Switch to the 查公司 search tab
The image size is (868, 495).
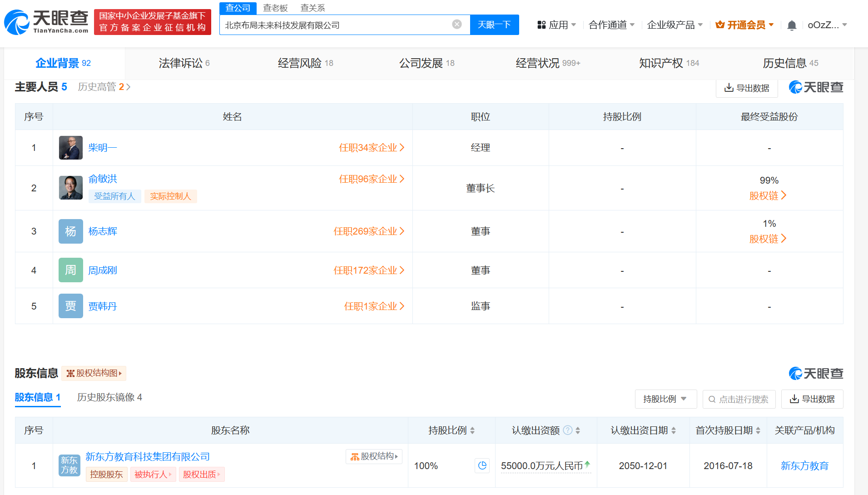pos(238,8)
